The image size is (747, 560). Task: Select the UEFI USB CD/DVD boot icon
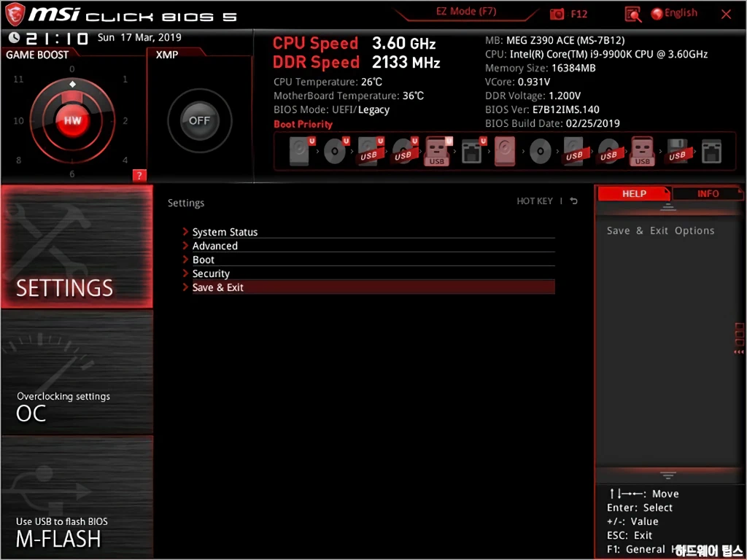(x=405, y=151)
